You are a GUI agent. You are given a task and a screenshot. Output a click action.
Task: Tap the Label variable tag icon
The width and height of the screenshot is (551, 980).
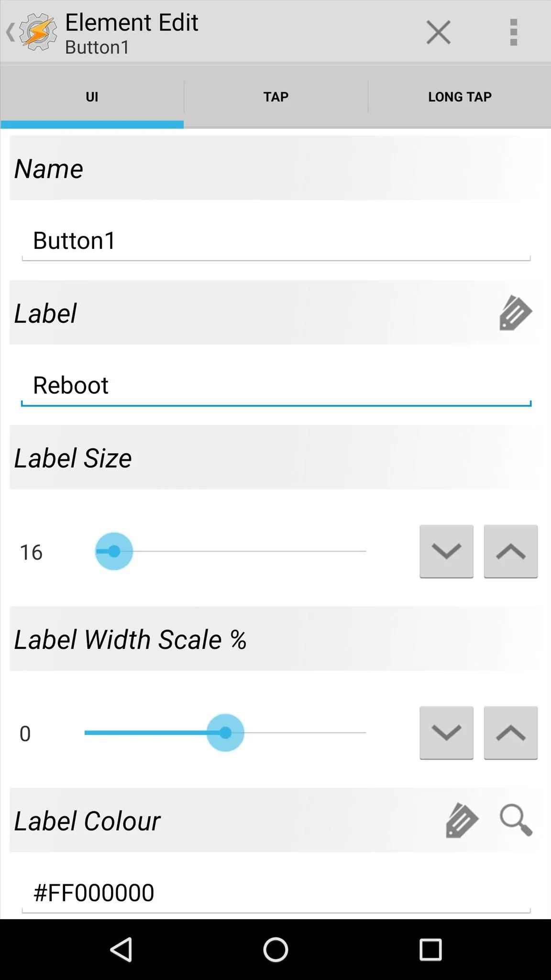point(516,313)
